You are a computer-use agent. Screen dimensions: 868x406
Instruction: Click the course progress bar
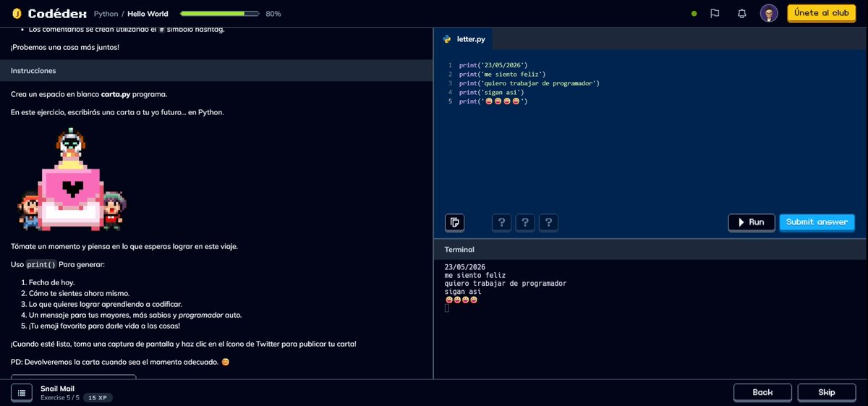(220, 14)
